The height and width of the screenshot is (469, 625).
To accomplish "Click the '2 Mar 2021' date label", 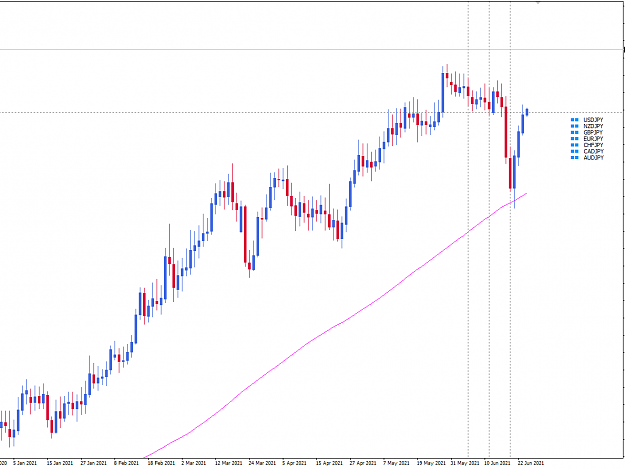I will (193, 463).
